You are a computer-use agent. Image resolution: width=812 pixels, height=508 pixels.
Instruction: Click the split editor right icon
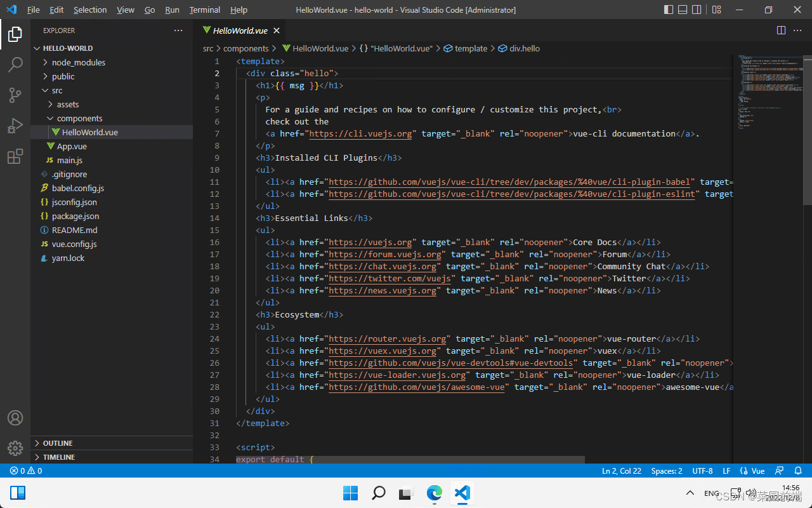tap(781, 30)
